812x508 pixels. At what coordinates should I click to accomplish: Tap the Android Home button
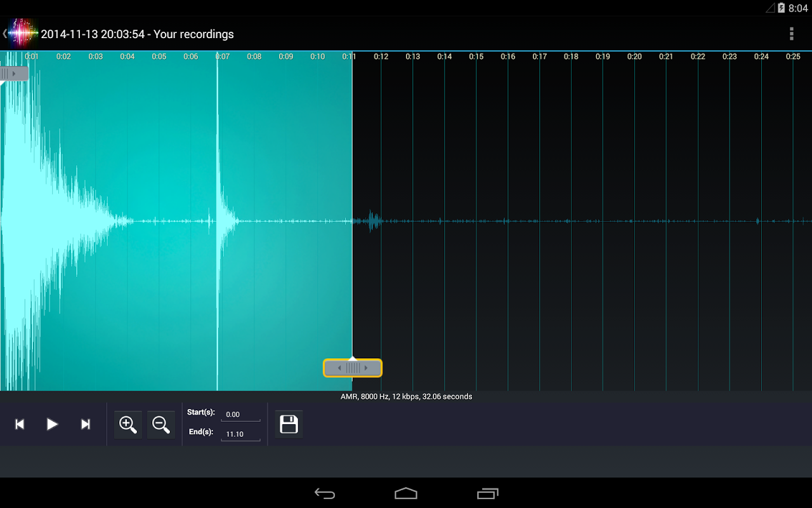[x=406, y=493]
